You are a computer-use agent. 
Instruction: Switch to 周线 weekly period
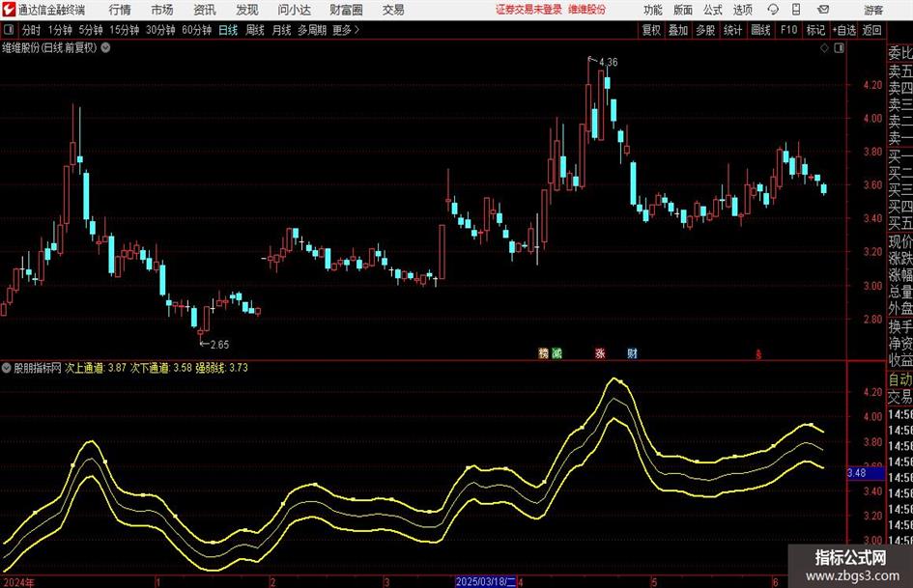(255, 30)
